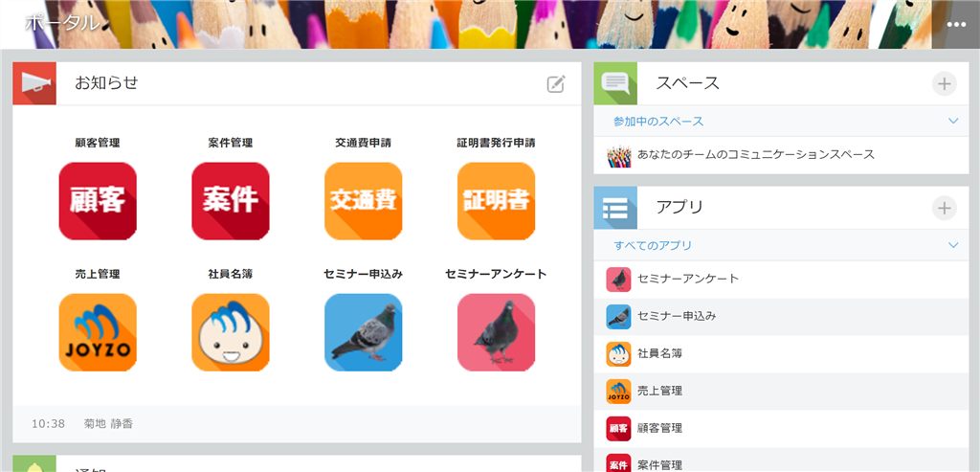Create a new space with plus button
Image resolution: width=980 pixels, height=472 pixels.
click(945, 83)
